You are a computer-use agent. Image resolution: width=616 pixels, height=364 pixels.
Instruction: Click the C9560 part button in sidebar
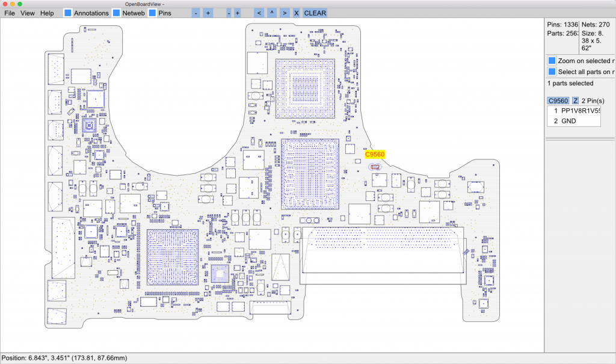558,100
